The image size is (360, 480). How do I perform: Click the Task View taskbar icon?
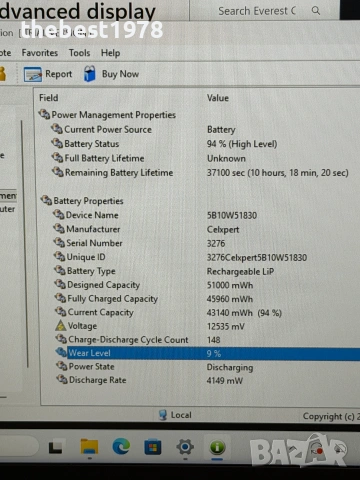pyautogui.click(x=55, y=448)
